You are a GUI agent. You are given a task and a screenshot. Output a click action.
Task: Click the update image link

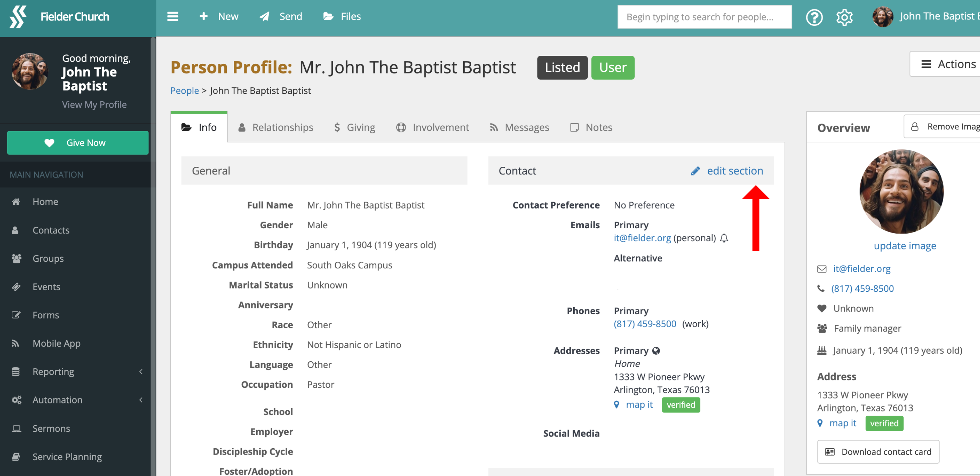(904, 246)
